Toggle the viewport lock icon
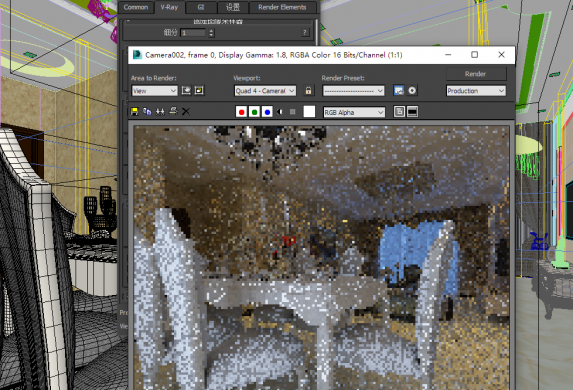573x390 pixels. click(x=308, y=91)
